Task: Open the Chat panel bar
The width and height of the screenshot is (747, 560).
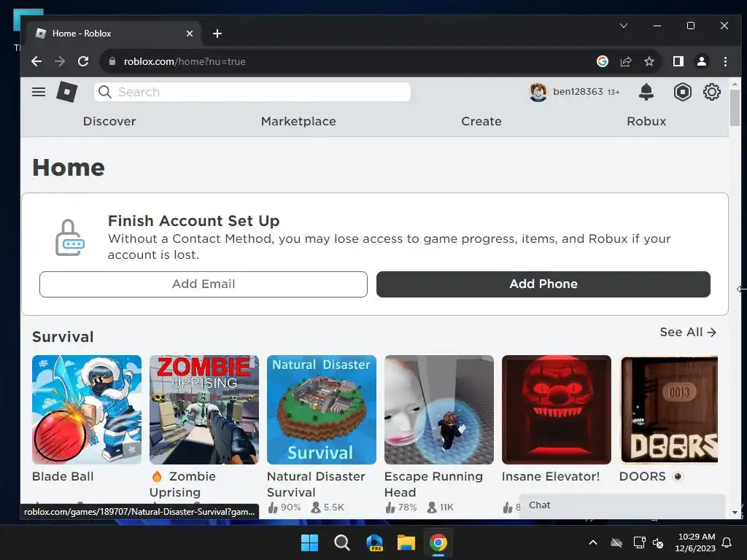Action: pyautogui.click(x=622, y=505)
